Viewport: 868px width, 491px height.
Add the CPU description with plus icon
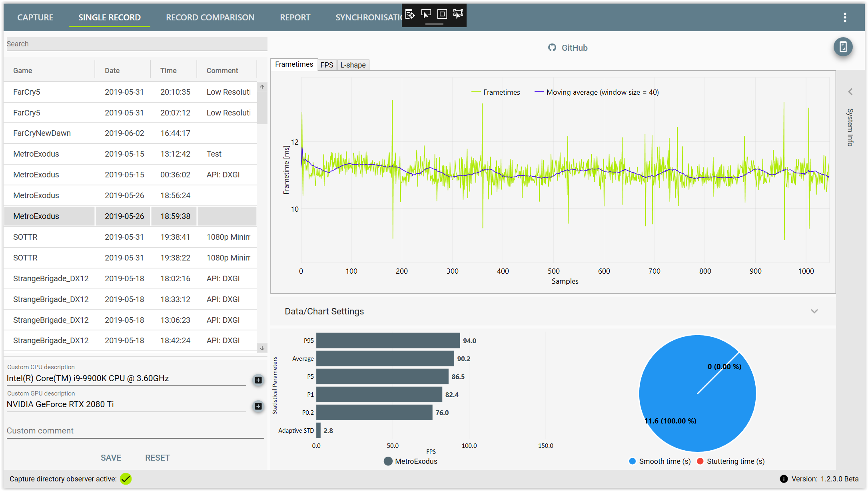click(x=258, y=380)
